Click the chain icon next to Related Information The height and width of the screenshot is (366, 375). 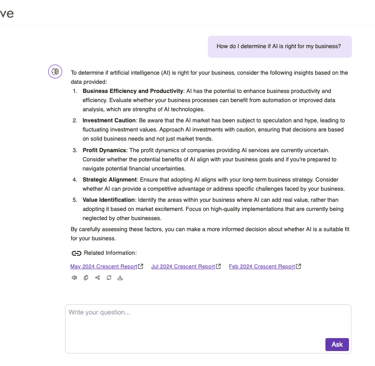click(76, 253)
